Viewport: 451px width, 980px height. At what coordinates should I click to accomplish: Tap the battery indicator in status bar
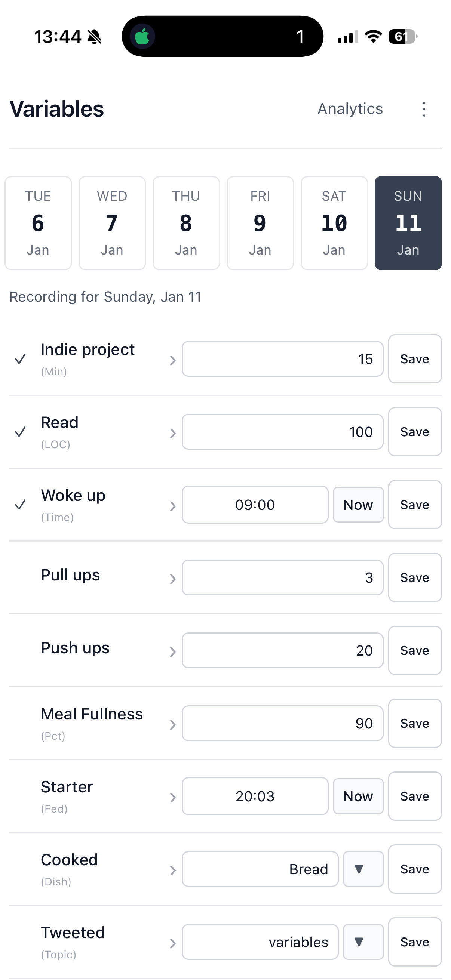tap(402, 37)
